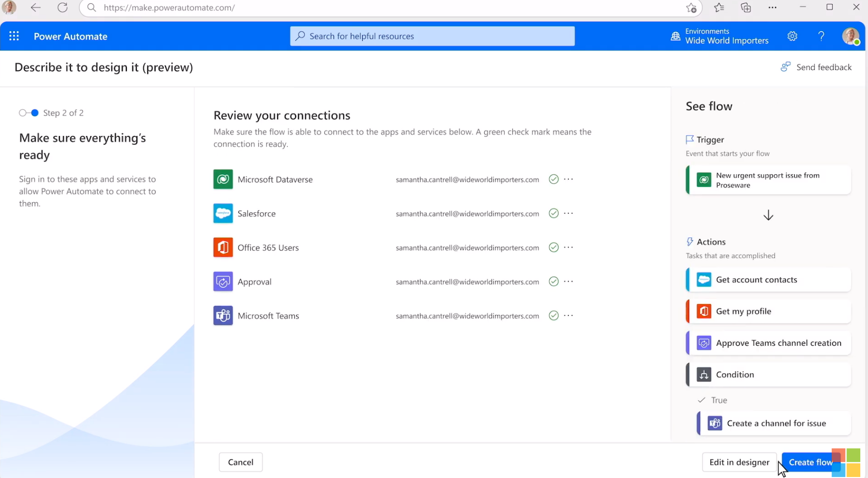Click the Actions lightning icon

pos(690,242)
